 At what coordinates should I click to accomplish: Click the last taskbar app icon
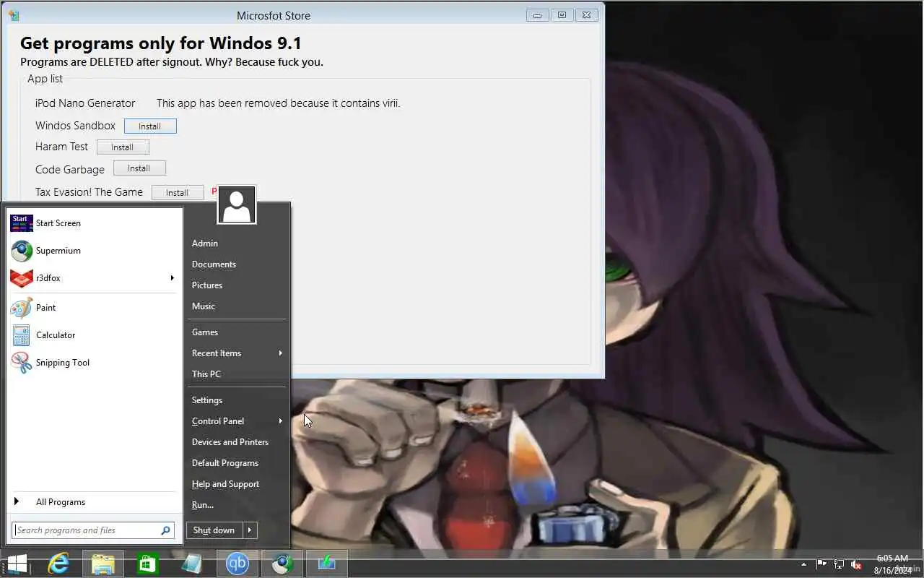(327, 564)
